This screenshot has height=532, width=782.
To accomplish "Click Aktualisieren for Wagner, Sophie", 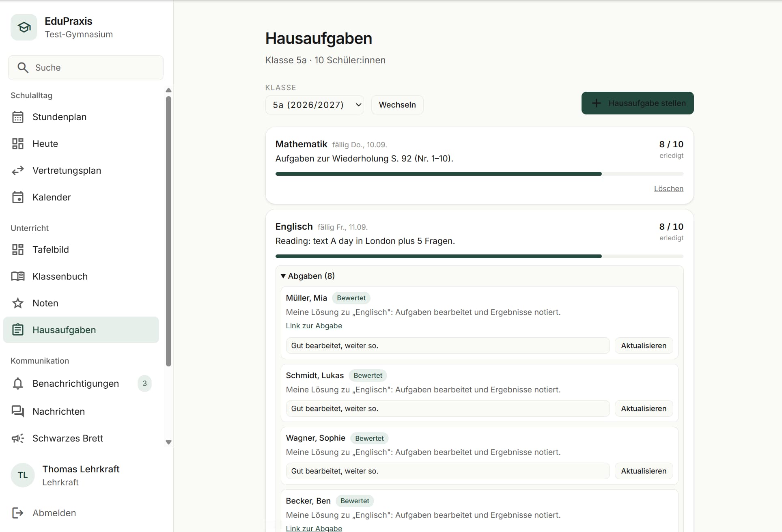I will [x=644, y=471].
